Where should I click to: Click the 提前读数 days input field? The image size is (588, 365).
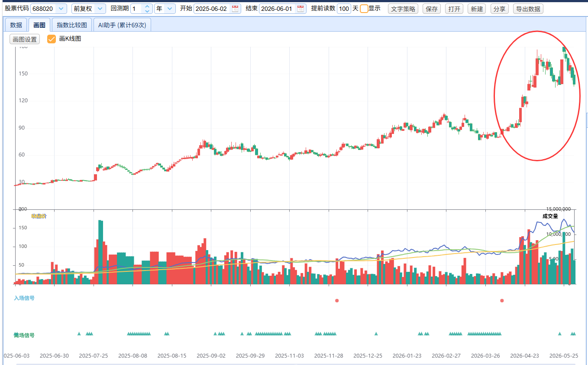tap(344, 9)
